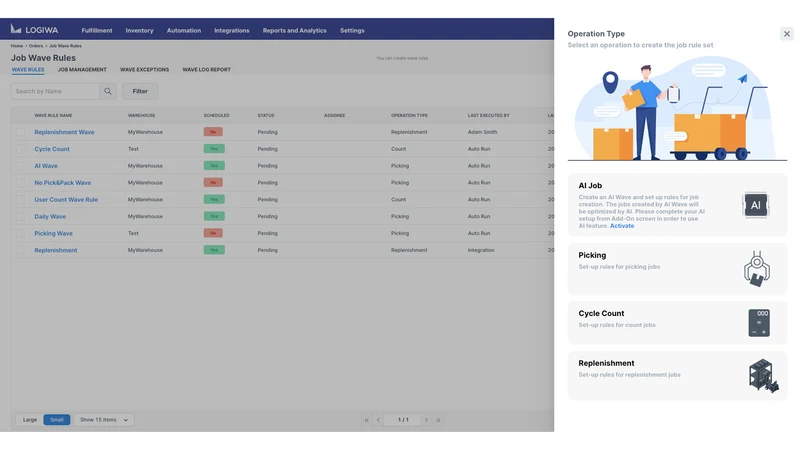Choose the Cycle Count operation card

click(677, 322)
